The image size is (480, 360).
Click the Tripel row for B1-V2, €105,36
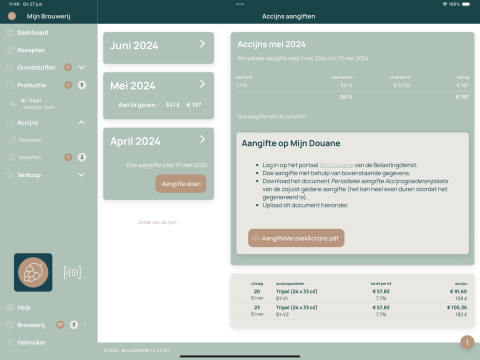click(352, 311)
